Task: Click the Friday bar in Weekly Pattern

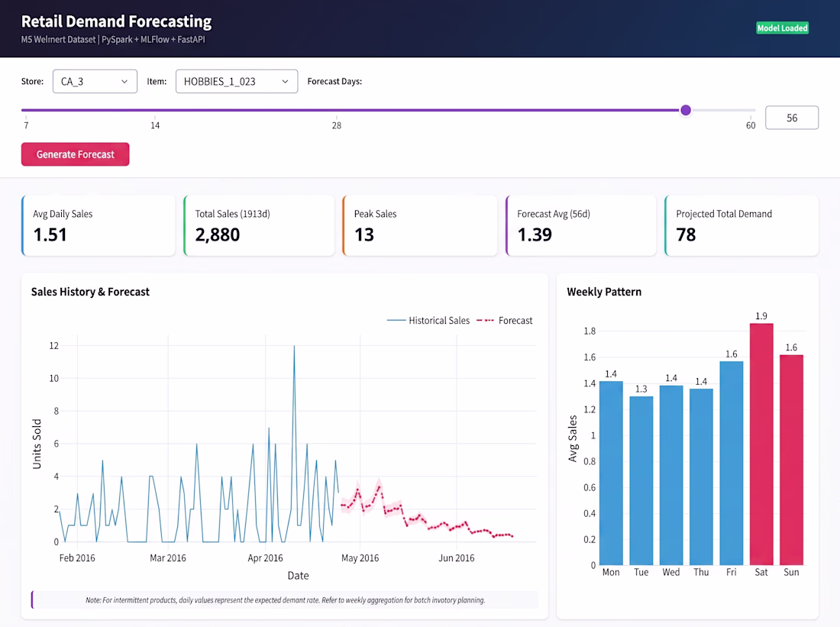Action: [732, 463]
